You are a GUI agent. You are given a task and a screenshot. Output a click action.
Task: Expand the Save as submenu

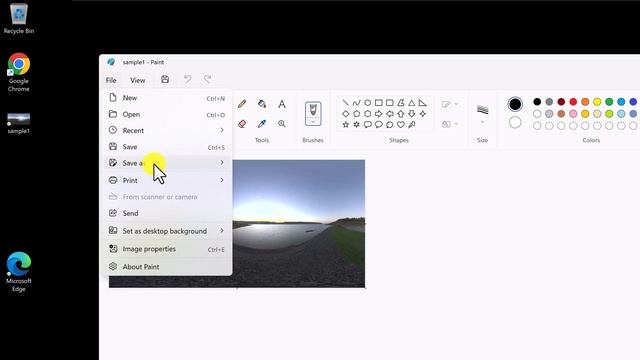click(x=168, y=163)
